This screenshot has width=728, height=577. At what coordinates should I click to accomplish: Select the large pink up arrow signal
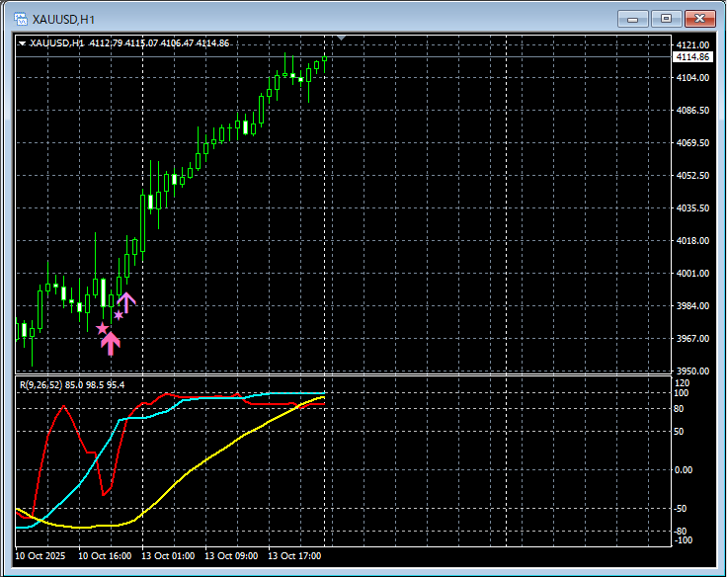click(x=111, y=343)
